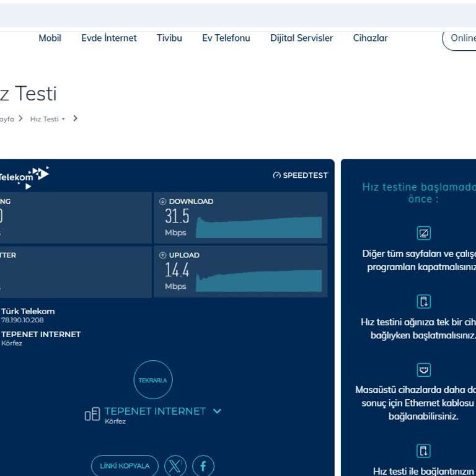Click the Ethernet port icon in the tips panel
Image resolution: width=476 pixels, height=476 pixels.
pos(424,370)
